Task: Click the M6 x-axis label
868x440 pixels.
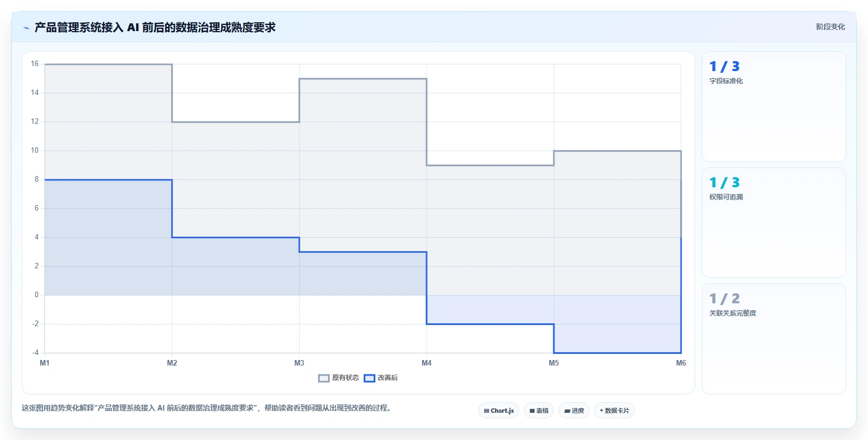Action: [x=681, y=363]
